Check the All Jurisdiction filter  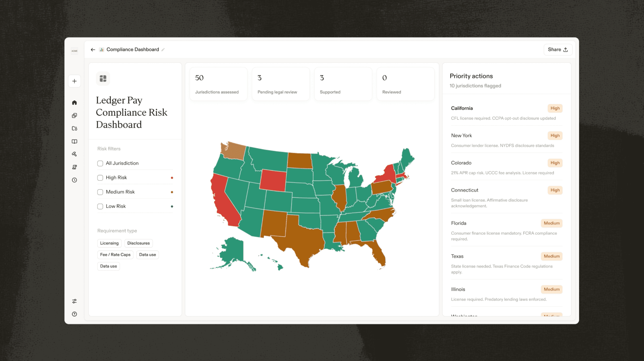coord(100,163)
